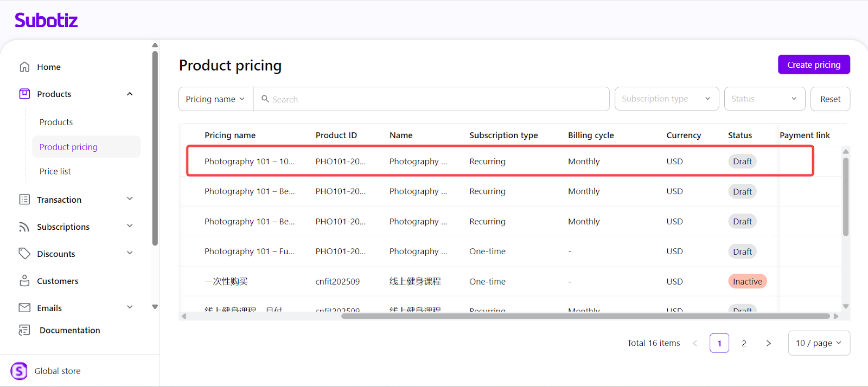Click the Customers person icon
868x387 pixels.
24,281
